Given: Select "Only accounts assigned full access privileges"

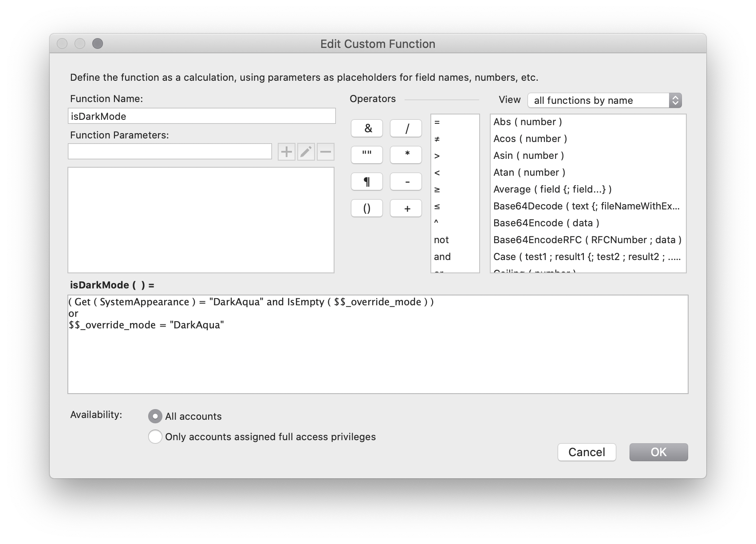Looking at the screenshot, I should point(155,437).
